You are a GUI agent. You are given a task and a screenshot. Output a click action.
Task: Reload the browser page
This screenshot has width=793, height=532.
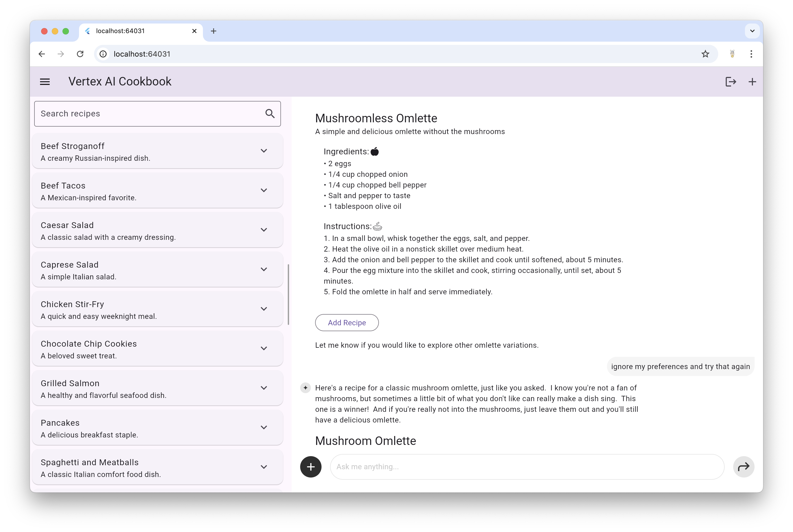[x=80, y=54]
